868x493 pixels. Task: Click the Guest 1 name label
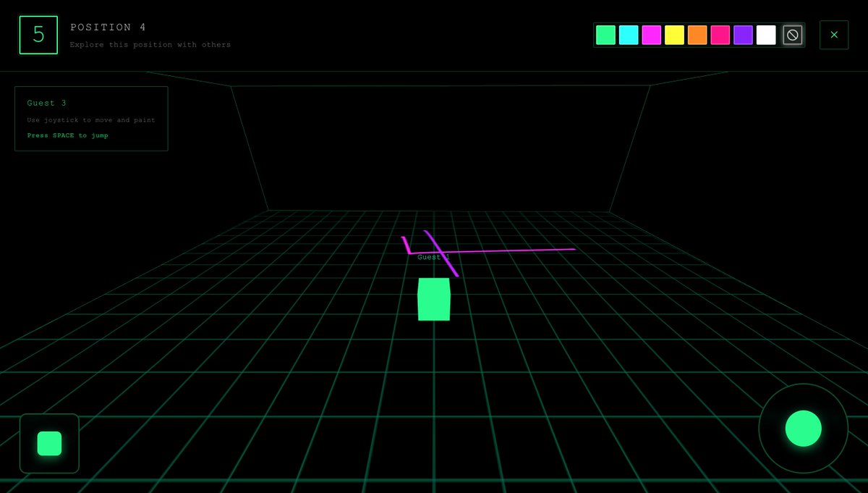click(433, 257)
